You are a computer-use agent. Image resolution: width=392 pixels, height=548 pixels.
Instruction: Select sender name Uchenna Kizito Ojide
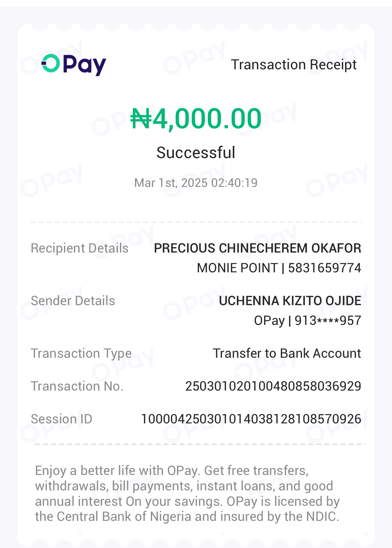click(290, 301)
